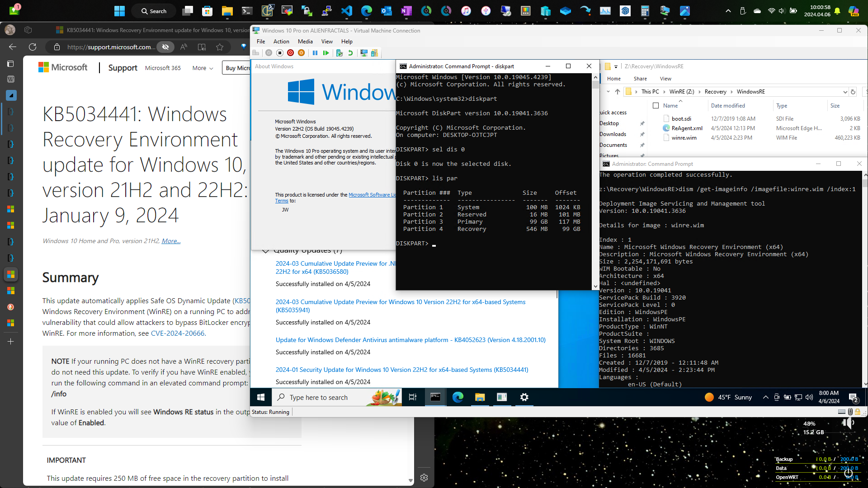Screen dimensions: 868x488
Task: Open the VM File menu
Action: point(261,42)
